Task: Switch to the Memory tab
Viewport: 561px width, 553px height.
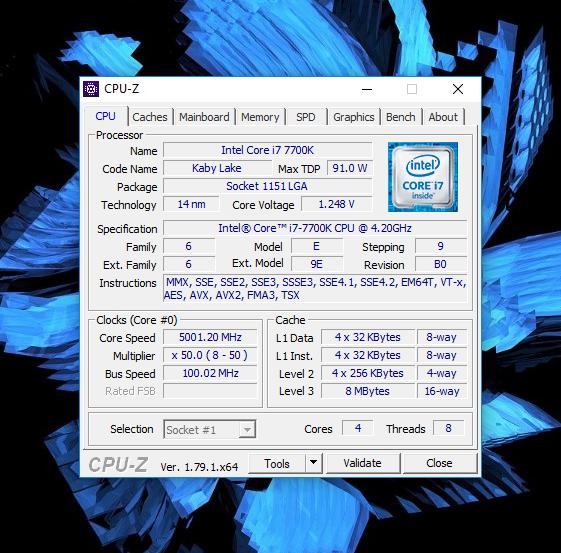Action: click(x=260, y=117)
